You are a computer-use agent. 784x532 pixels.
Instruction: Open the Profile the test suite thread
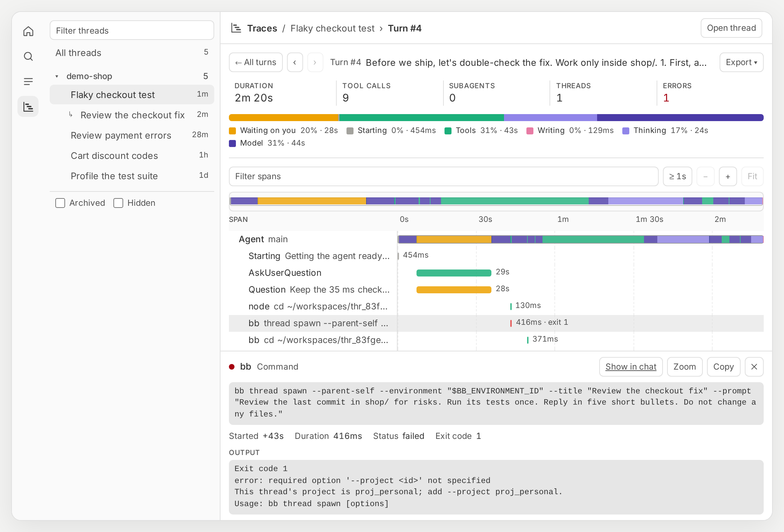tap(132, 176)
